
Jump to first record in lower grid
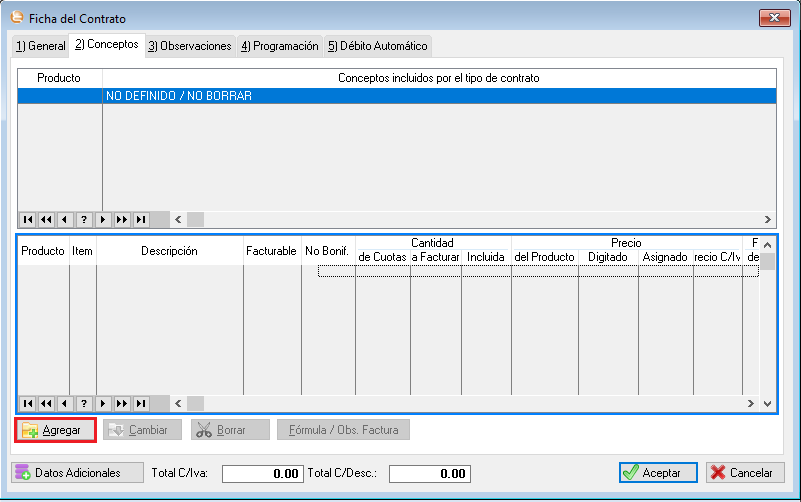pos(27,403)
